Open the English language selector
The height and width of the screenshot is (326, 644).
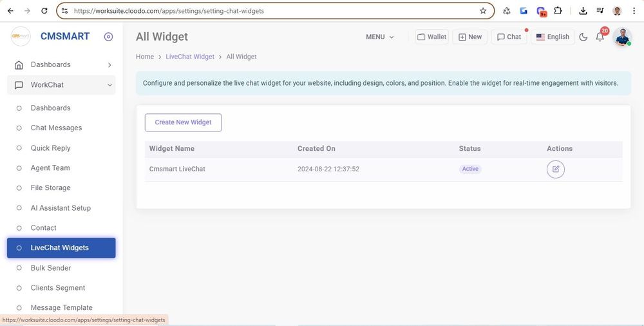553,37
